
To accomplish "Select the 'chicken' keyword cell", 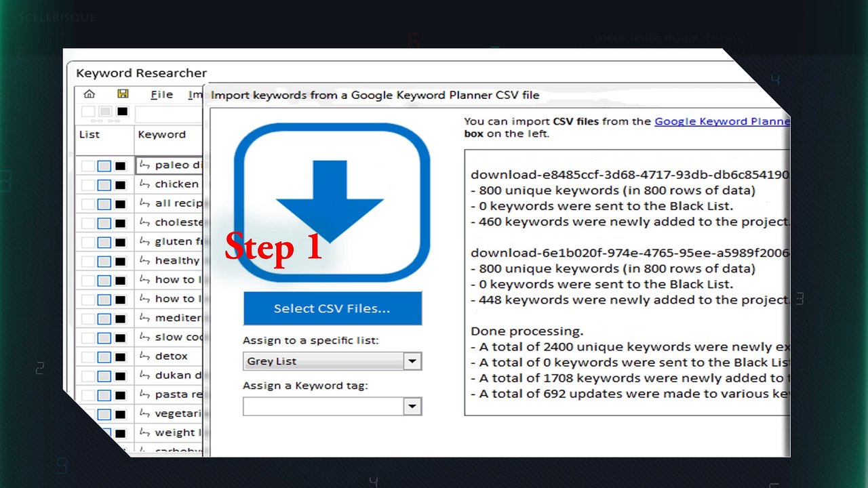I will pos(170,184).
